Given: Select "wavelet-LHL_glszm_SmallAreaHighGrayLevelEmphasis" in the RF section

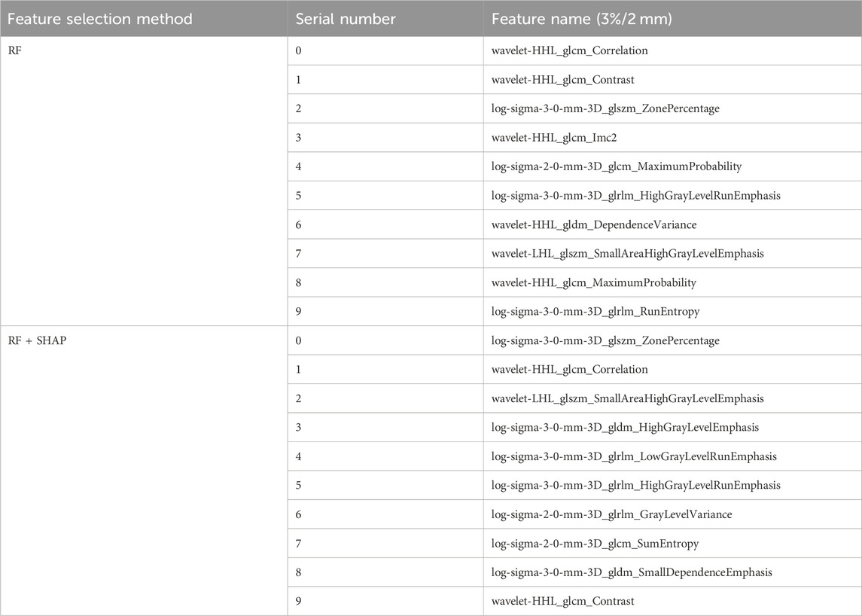Looking at the screenshot, I should [x=627, y=254].
